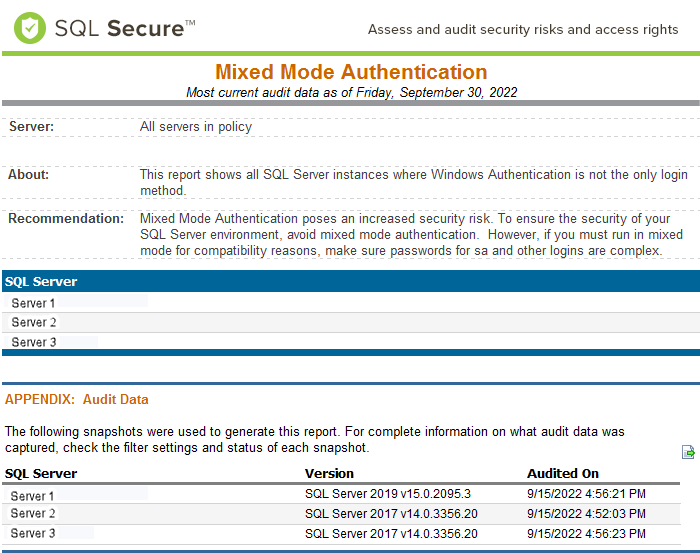Click the Audited On column header
This screenshot has width=700, height=553.
(563, 474)
